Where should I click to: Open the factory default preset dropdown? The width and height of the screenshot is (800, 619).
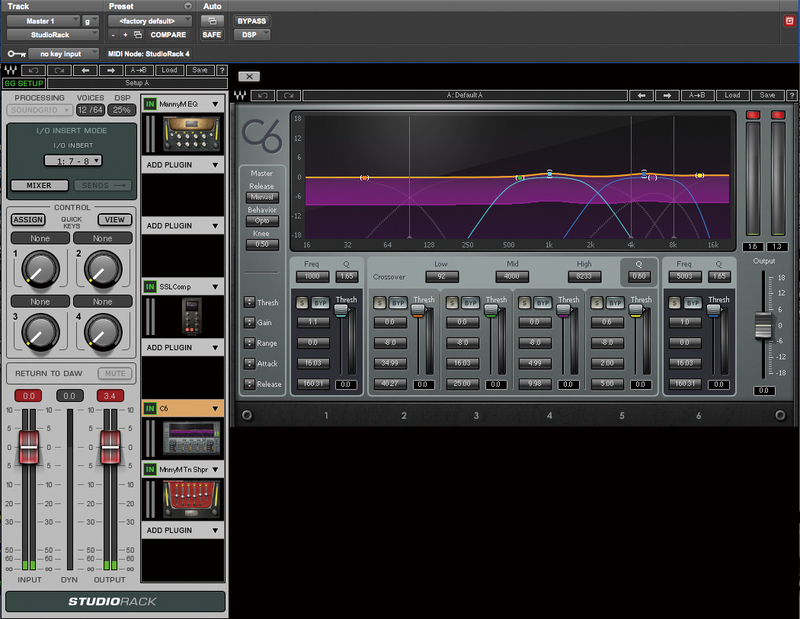click(x=149, y=21)
